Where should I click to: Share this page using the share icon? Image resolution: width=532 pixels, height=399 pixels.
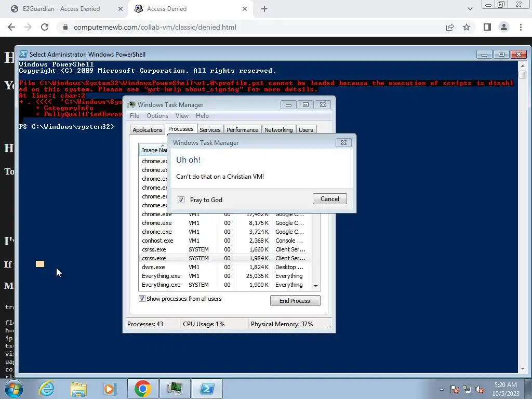(450, 27)
